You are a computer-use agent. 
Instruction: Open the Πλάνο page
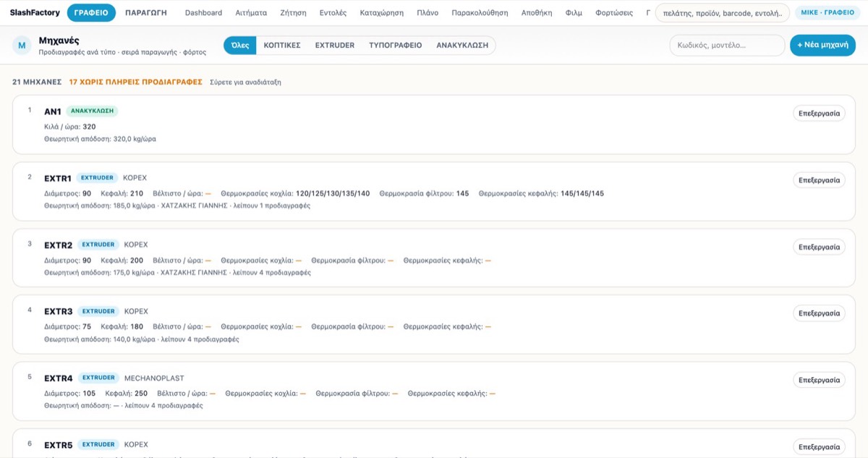point(427,13)
